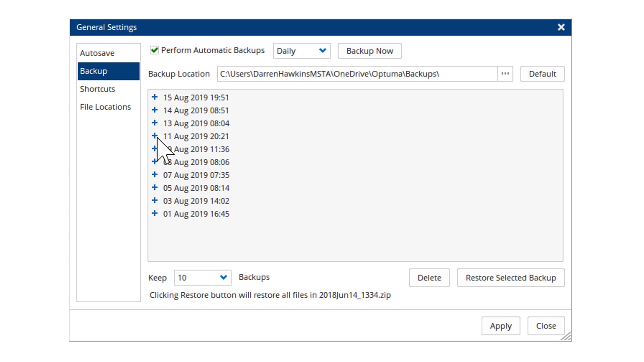Toggle Perform Automatic Backups checkbox
This screenshot has width=644, height=362.
(154, 50)
